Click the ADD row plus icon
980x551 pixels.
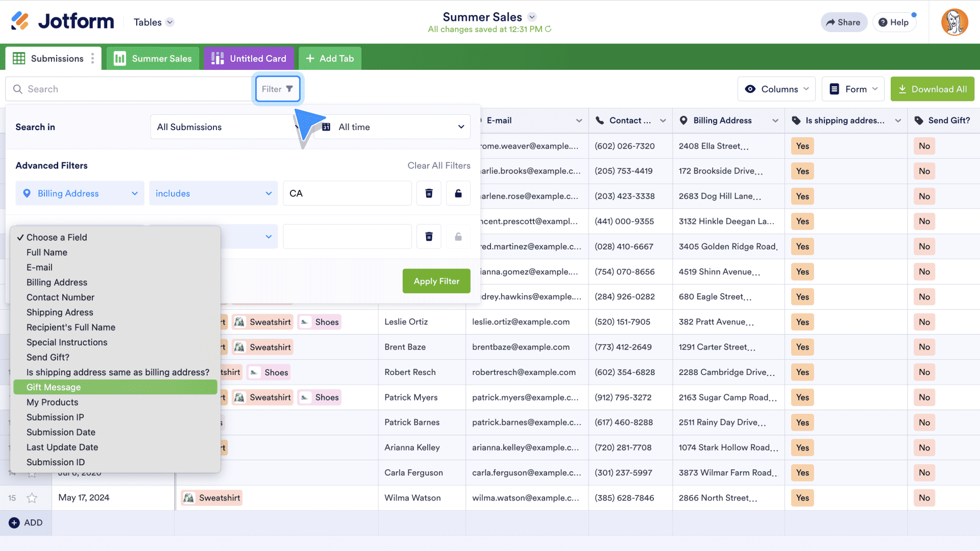click(x=14, y=522)
